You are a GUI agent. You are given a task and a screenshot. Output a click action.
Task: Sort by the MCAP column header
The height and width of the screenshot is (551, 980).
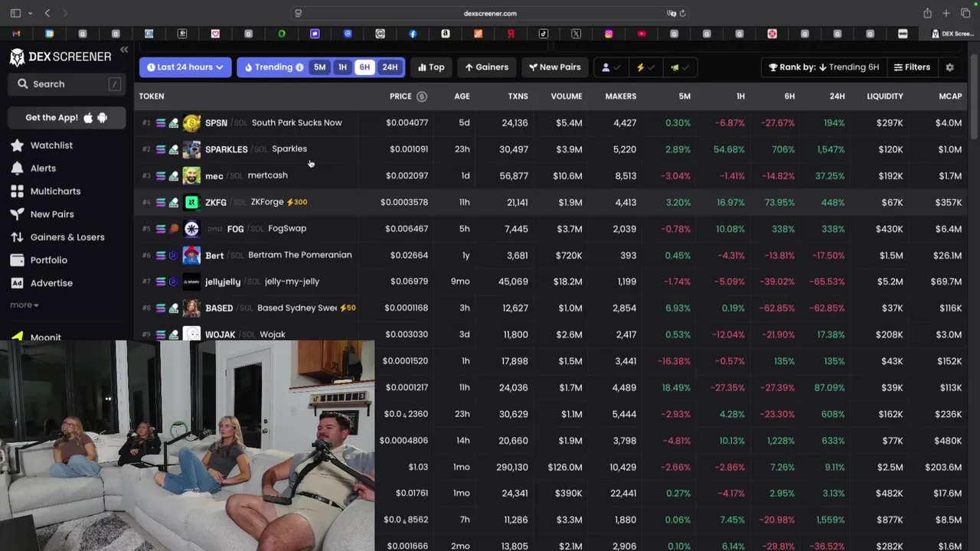coord(950,96)
